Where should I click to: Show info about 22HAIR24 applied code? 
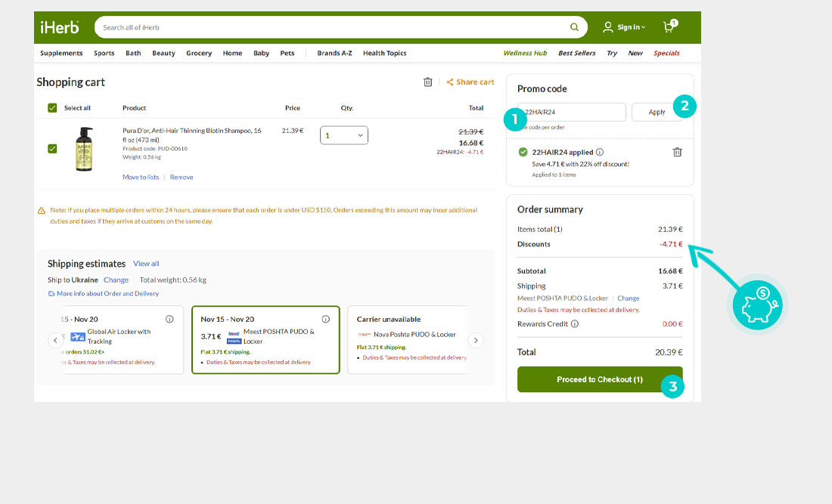click(x=600, y=152)
